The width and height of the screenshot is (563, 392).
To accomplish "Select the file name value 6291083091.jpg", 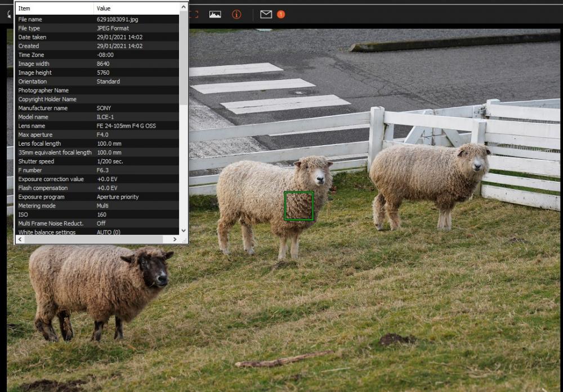I will coord(118,19).
